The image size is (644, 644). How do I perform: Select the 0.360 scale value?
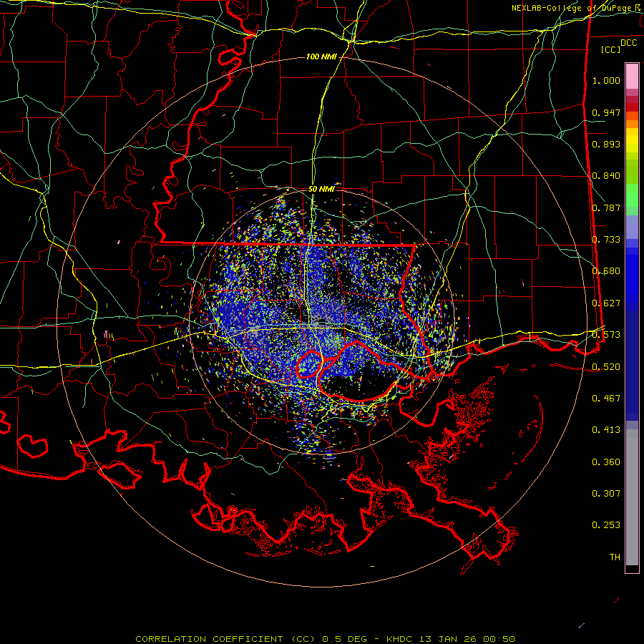click(606, 462)
